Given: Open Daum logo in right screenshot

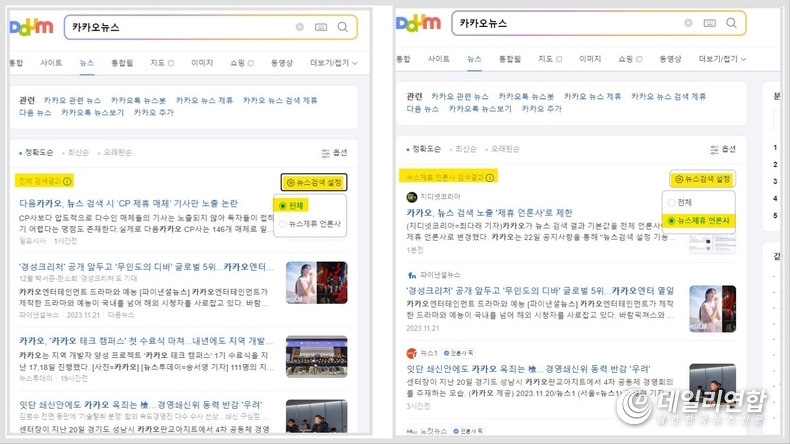Looking at the screenshot, I should [418, 23].
